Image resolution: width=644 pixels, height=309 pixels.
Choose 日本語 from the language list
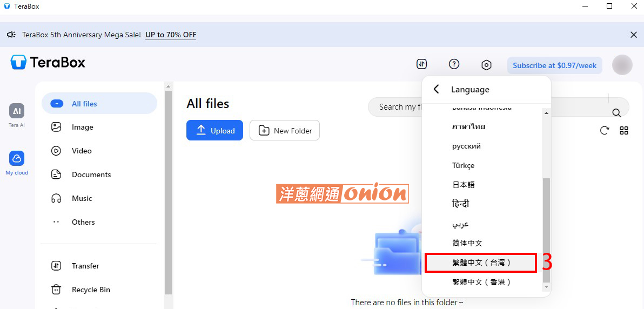point(464,185)
